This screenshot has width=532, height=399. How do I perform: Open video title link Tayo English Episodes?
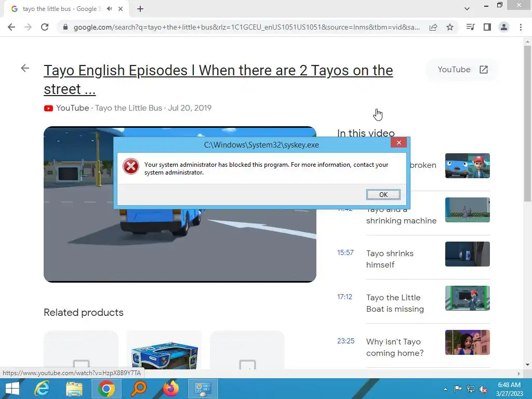coord(218,79)
